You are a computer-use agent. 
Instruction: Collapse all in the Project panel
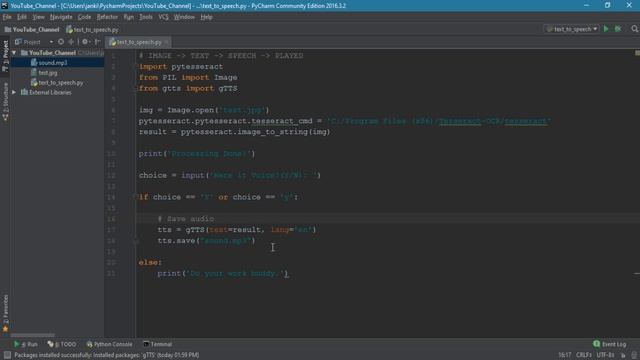[x=71, y=42]
